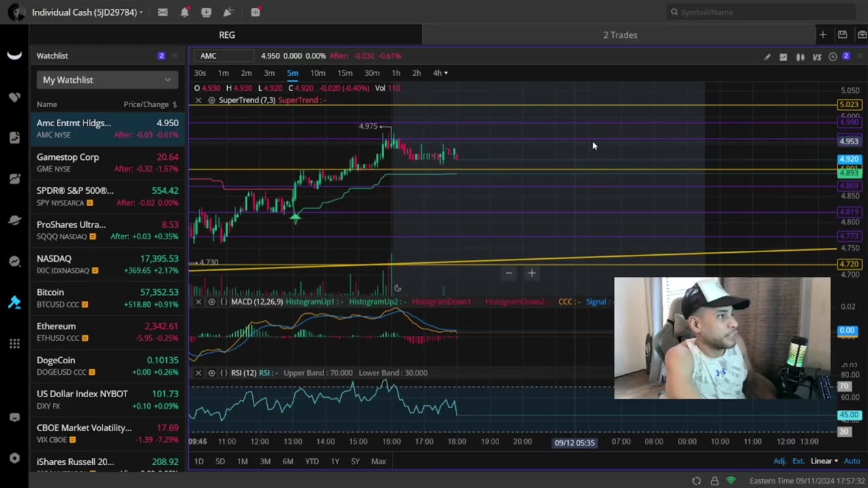Viewport: 868px width, 488px height.
Task: Open the planet icon in left sidebar
Action: pyautogui.click(x=14, y=220)
